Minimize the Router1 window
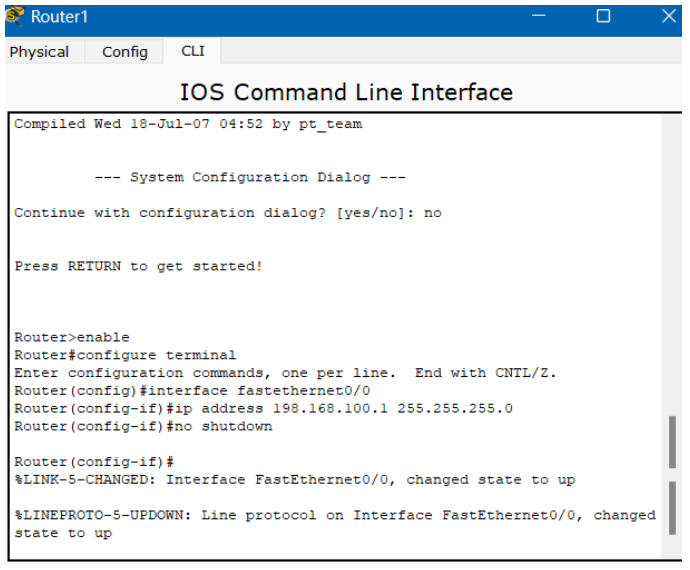690x570 pixels. tap(539, 16)
